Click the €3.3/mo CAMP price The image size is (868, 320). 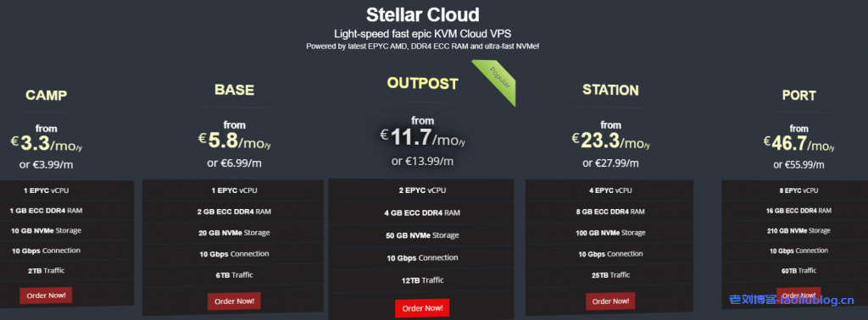pos(46,144)
